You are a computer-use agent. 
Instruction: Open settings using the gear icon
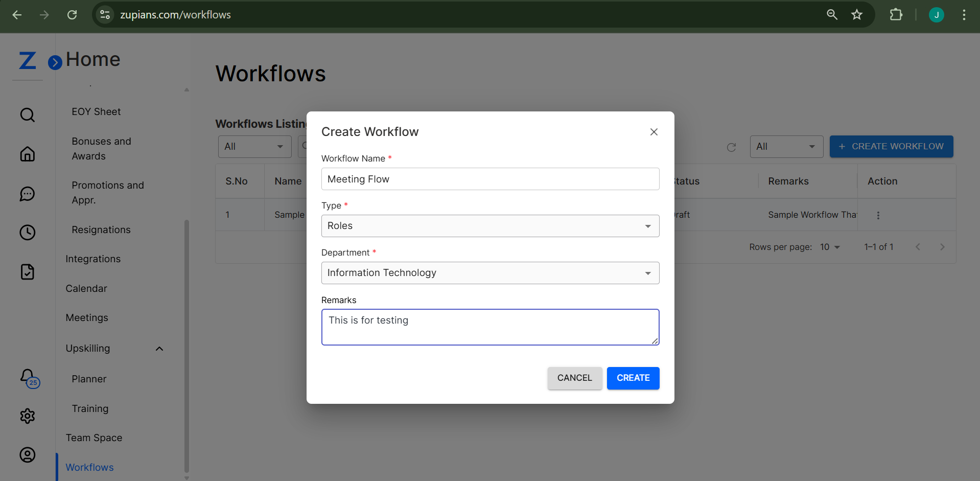click(x=27, y=416)
